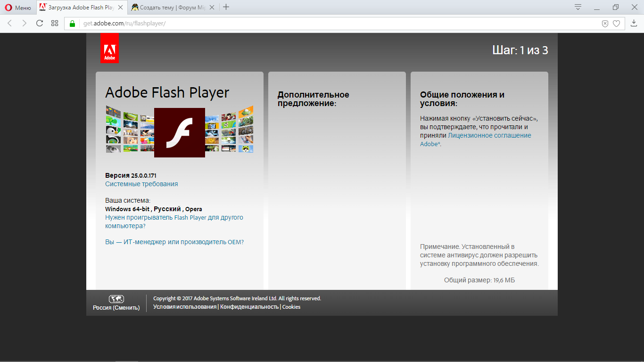The width and height of the screenshot is (644, 362).
Task: Click the green secure padlock icon
Action: 72,23
